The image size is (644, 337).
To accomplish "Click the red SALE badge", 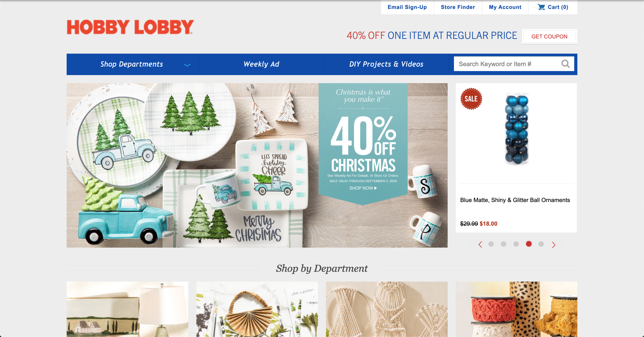I will [471, 99].
